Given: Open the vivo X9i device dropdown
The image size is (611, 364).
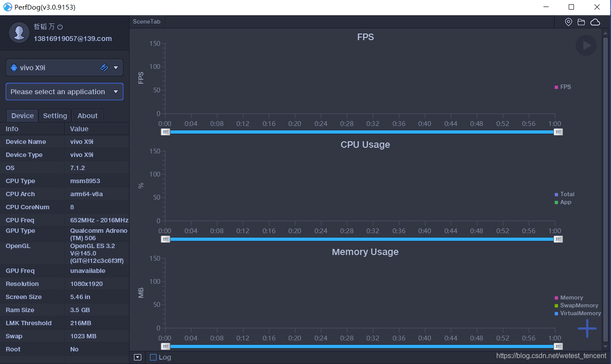Looking at the screenshot, I should tap(65, 68).
